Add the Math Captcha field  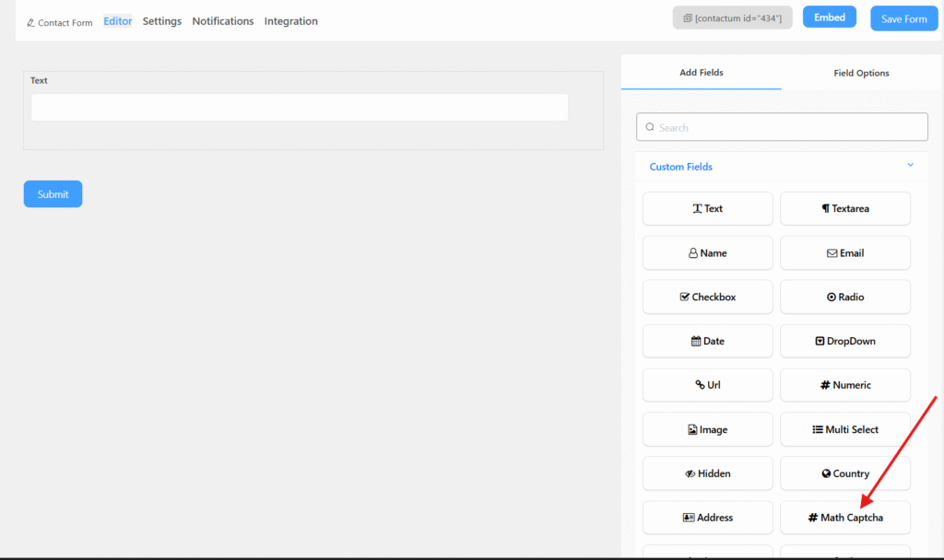point(844,518)
